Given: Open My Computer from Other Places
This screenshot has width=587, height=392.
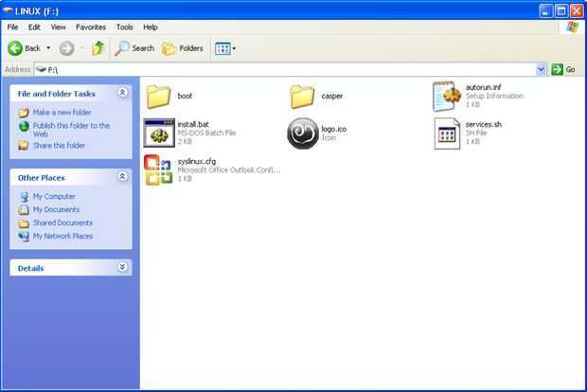Looking at the screenshot, I should 54,196.
